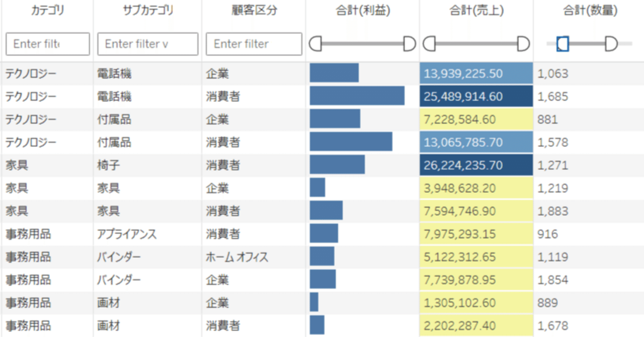Click the right handle of the 合計(売上) slider

click(x=523, y=44)
